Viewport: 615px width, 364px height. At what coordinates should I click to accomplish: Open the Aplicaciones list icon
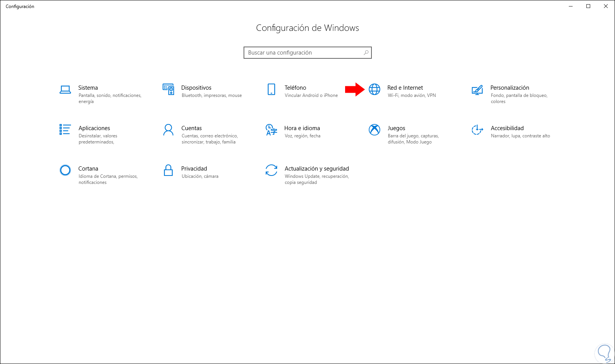point(65,130)
